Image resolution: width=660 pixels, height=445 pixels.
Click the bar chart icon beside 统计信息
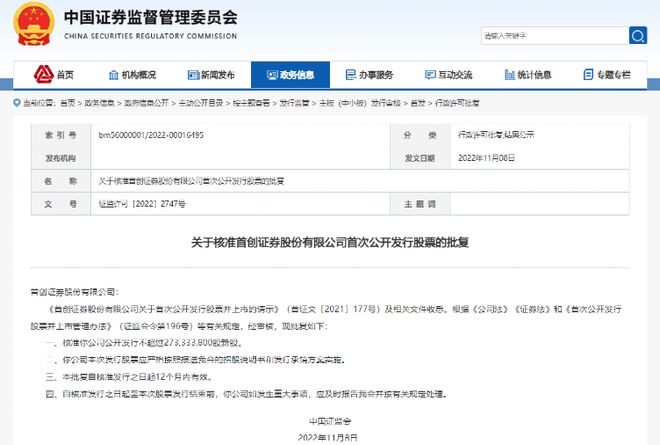(510, 75)
